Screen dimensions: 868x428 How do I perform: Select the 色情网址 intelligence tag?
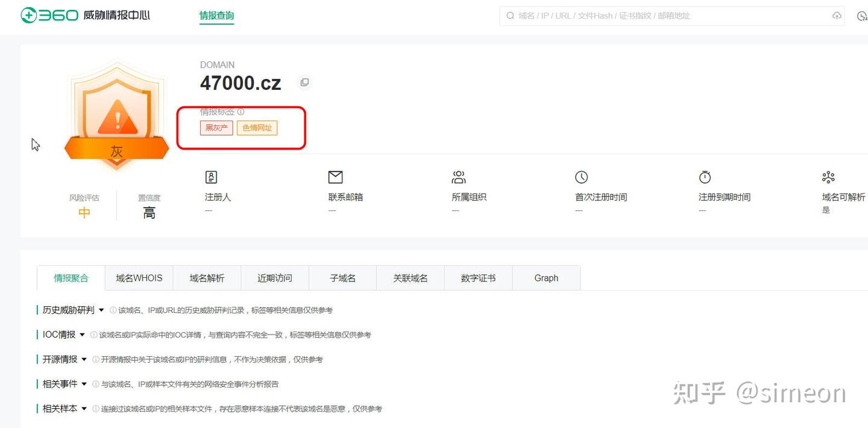pos(257,128)
